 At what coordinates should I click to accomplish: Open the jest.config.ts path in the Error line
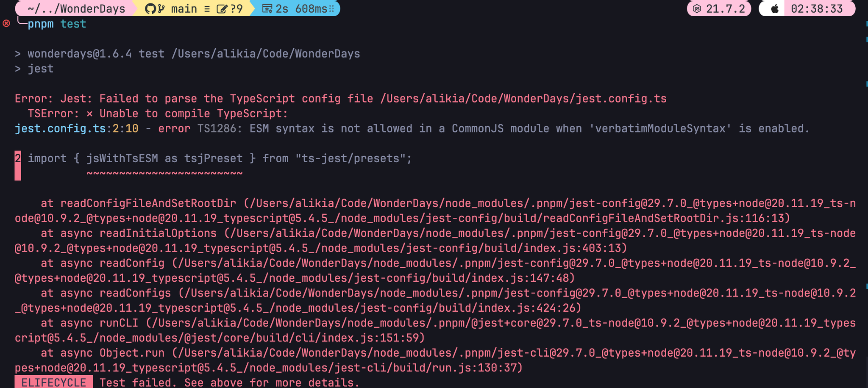[523, 99]
